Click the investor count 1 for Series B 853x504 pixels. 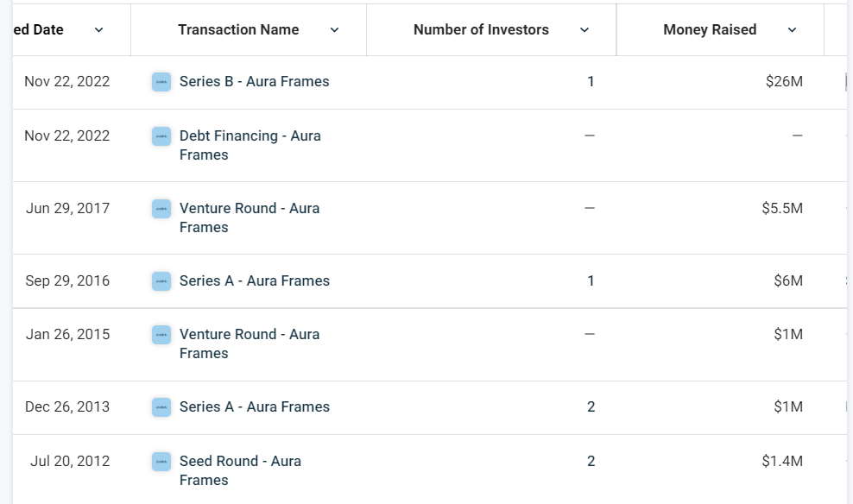[591, 81]
